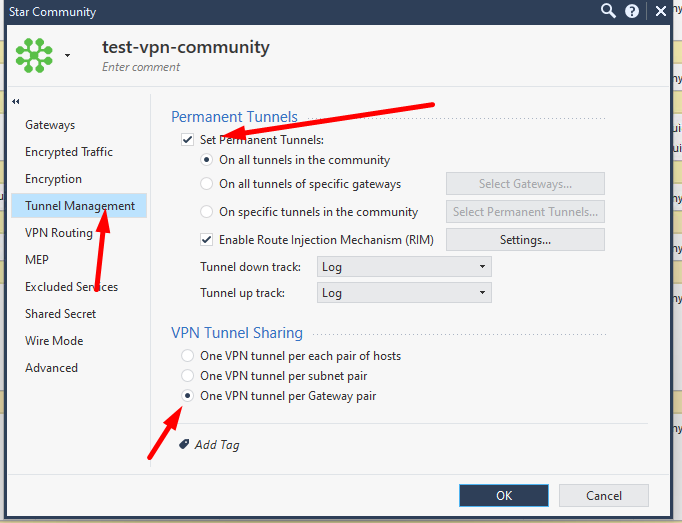Click the Tunnel up track label
This screenshot has height=523, width=682.
(x=242, y=293)
